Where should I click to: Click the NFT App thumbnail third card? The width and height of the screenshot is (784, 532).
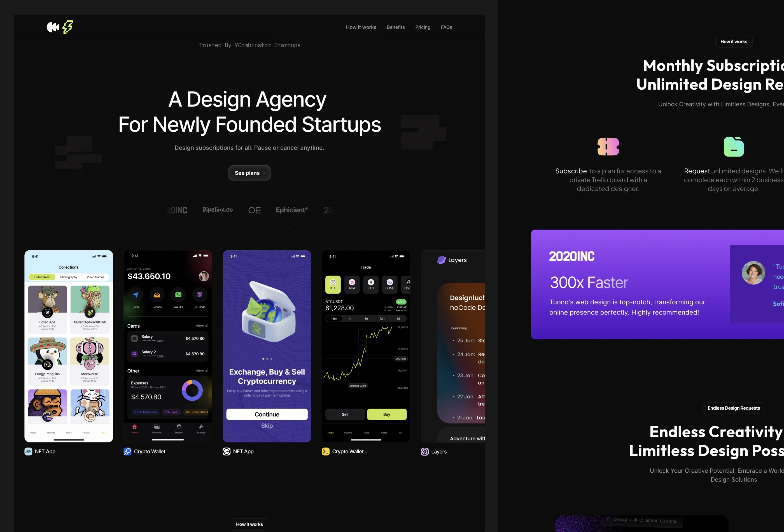pyautogui.click(x=267, y=346)
